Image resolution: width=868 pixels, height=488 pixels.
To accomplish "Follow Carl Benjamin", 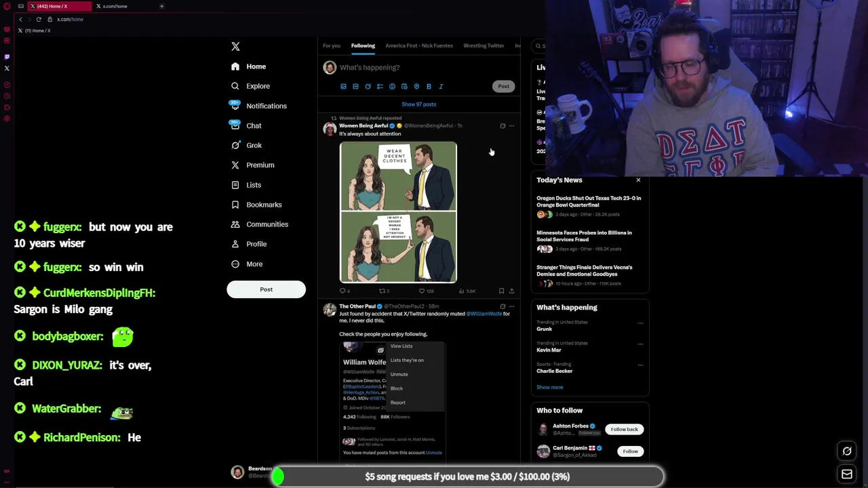I will tap(630, 451).
